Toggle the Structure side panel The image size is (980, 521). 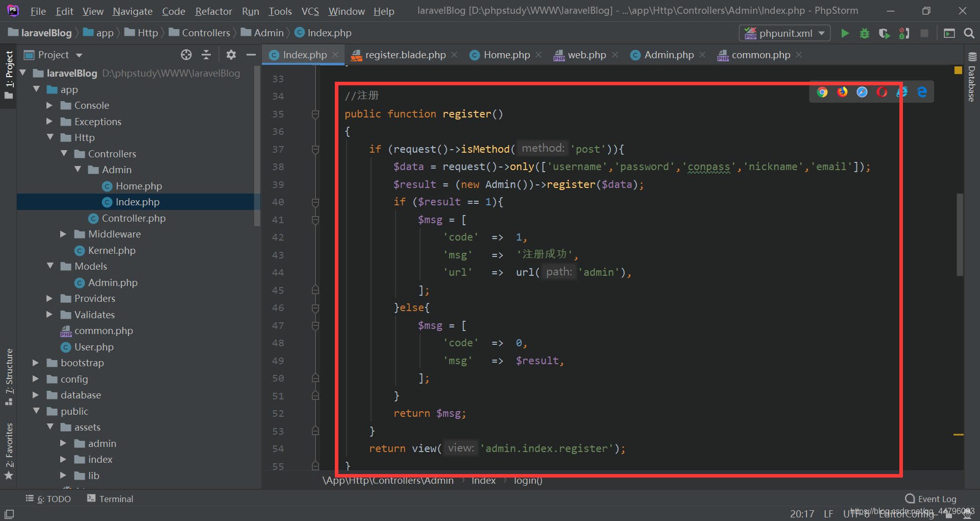9,377
